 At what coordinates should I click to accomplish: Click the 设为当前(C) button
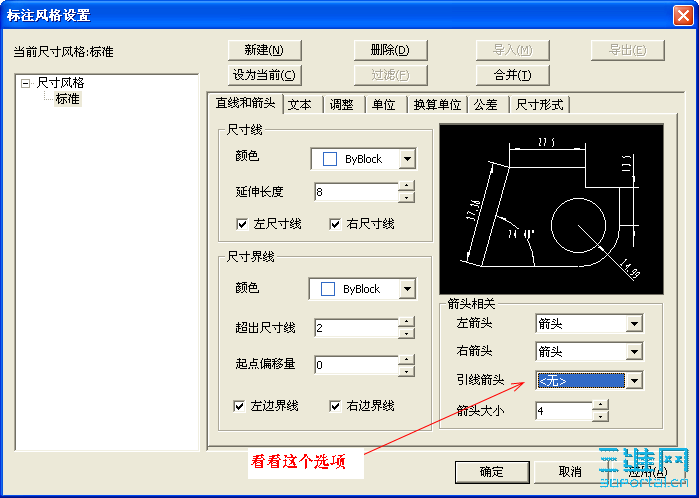[264, 75]
